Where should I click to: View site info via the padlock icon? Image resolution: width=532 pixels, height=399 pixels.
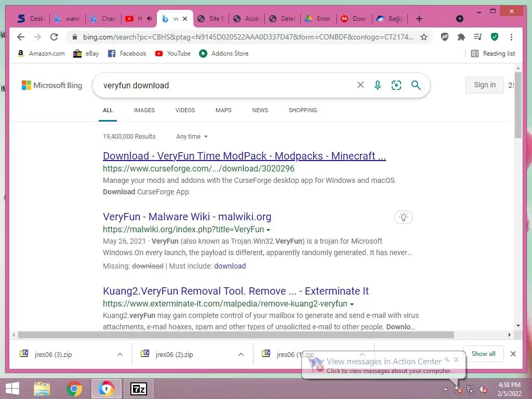point(75,37)
